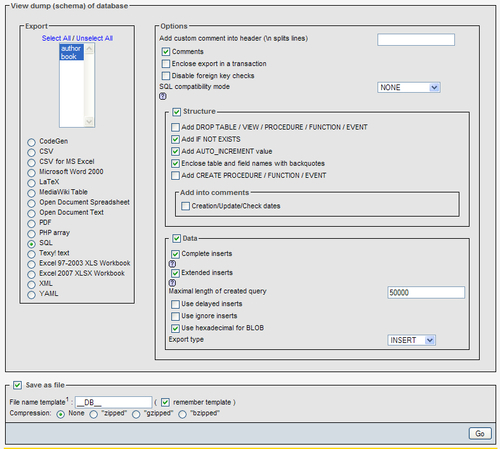Select MediaWiki Table format
The width and height of the screenshot is (500, 449).
point(31,193)
